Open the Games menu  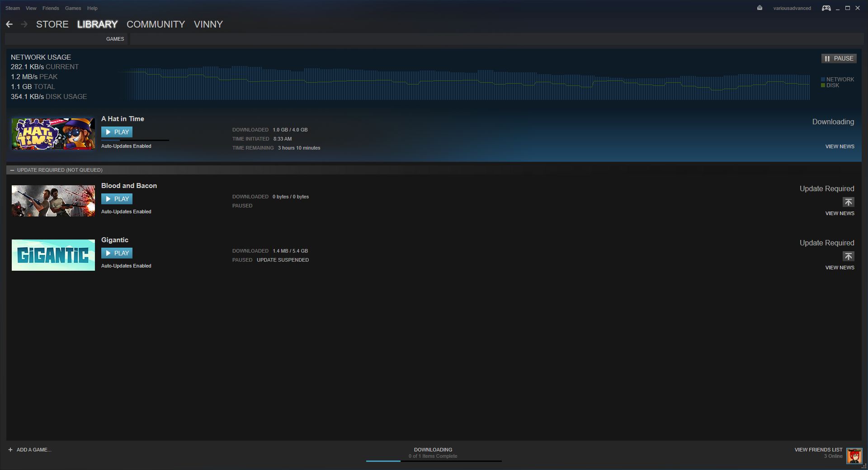pos(73,8)
